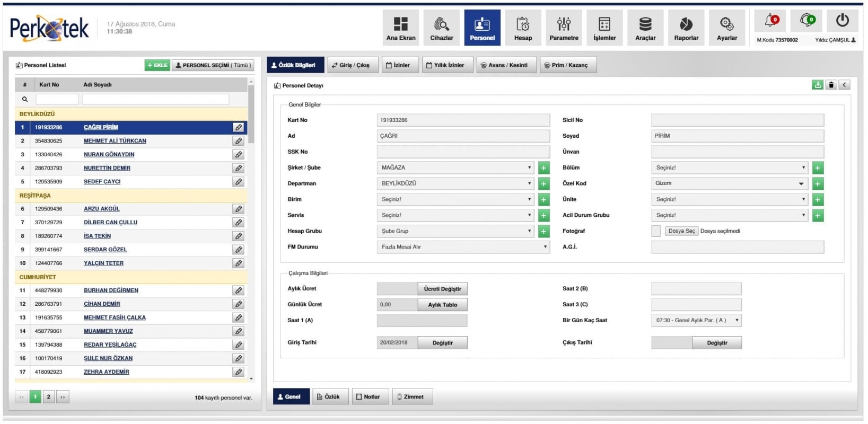Click the power logout icon
This screenshot has width=868, height=424.
[842, 21]
